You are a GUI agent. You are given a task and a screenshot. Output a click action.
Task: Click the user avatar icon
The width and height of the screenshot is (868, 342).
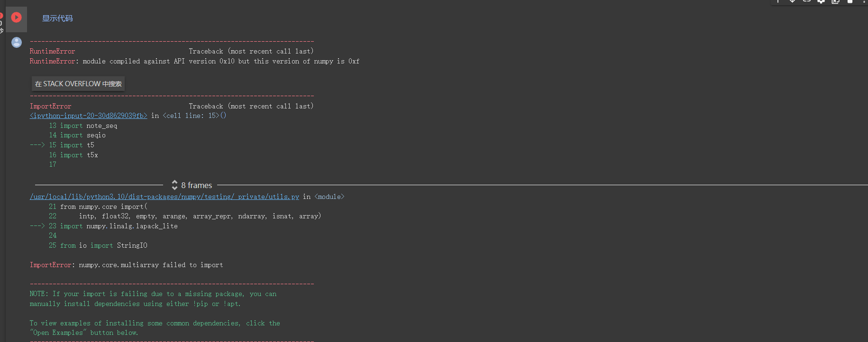coord(16,42)
